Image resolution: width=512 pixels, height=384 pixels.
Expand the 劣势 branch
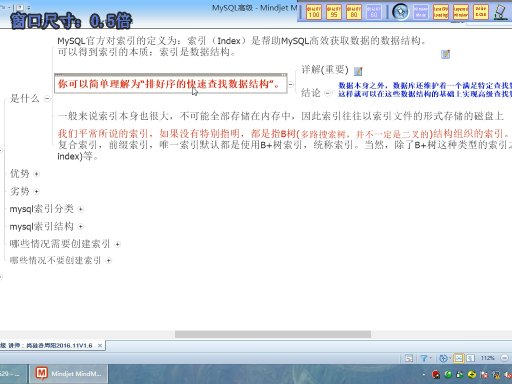click(x=37, y=192)
